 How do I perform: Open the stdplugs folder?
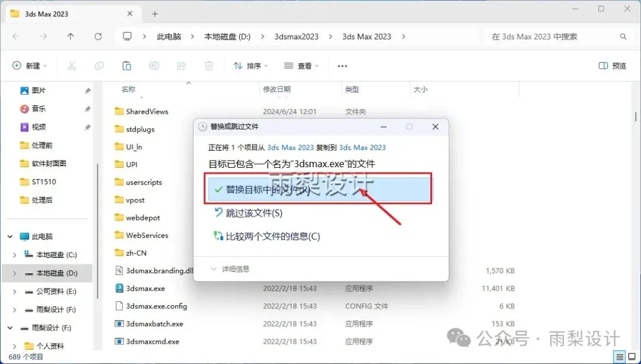[140, 129]
